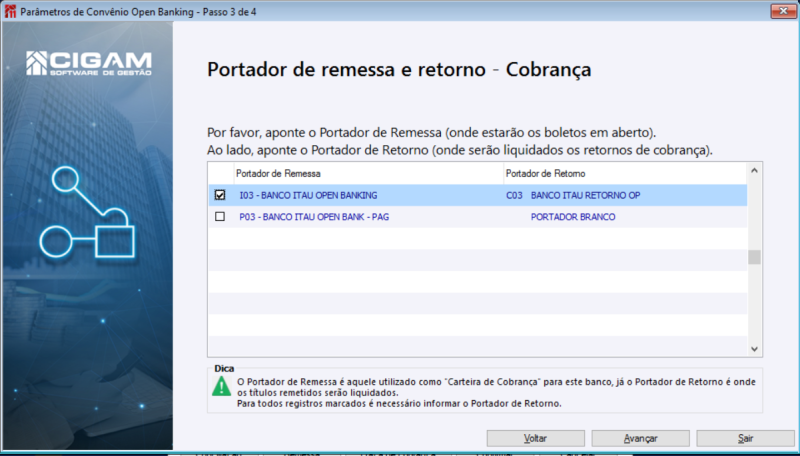This screenshot has width=800, height=456.
Task: Click the connected nodes diagram icon
Action: pos(87,212)
